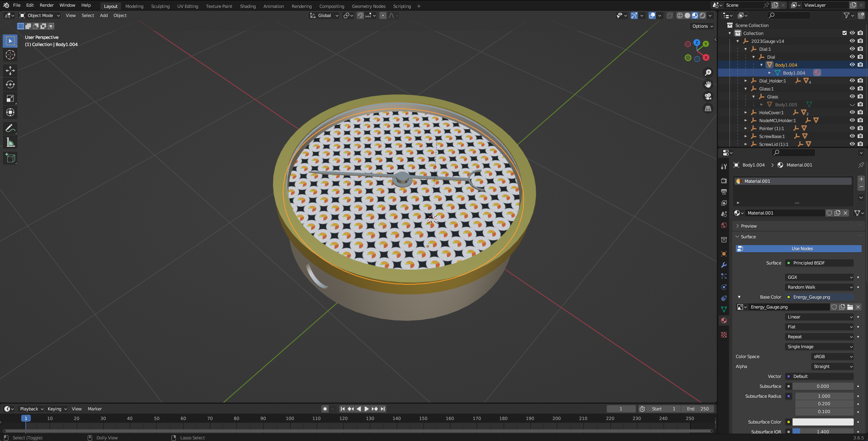Activate the Scale tool
Viewport: 868px width, 441px height.
click(10, 98)
